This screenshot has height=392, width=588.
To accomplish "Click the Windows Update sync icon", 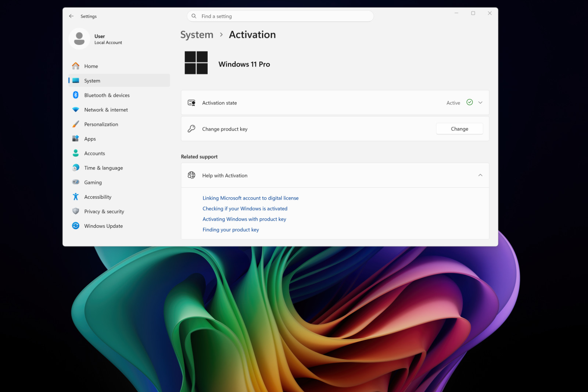I will tap(76, 226).
